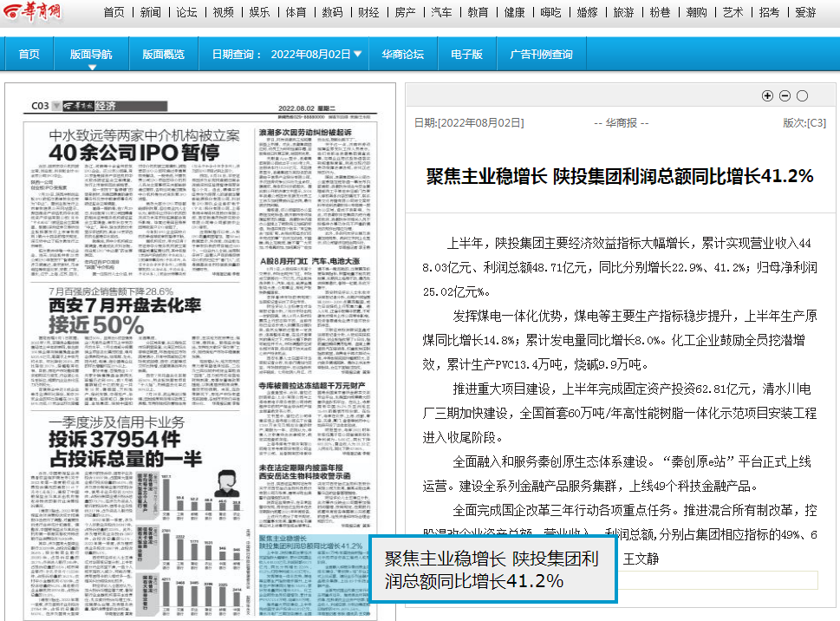Go to 首页 in the blue navigation bar
This screenshot has width=840, height=621.
(29, 54)
